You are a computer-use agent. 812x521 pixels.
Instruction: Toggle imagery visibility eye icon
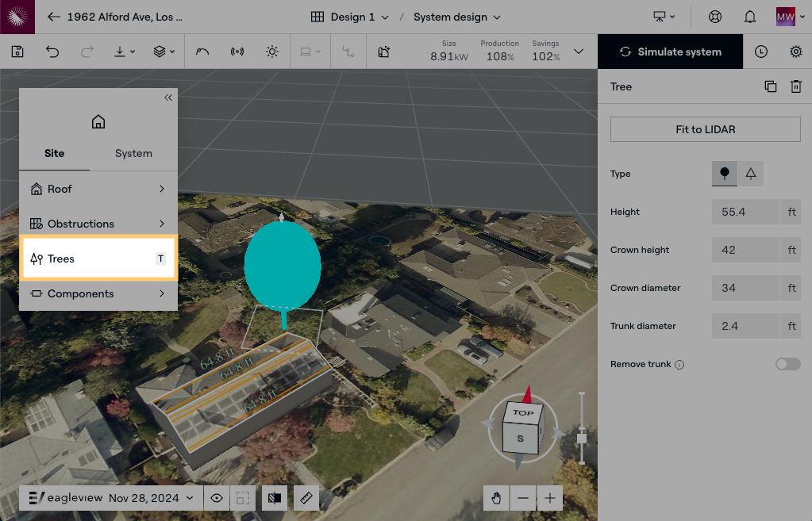[x=216, y=498]
